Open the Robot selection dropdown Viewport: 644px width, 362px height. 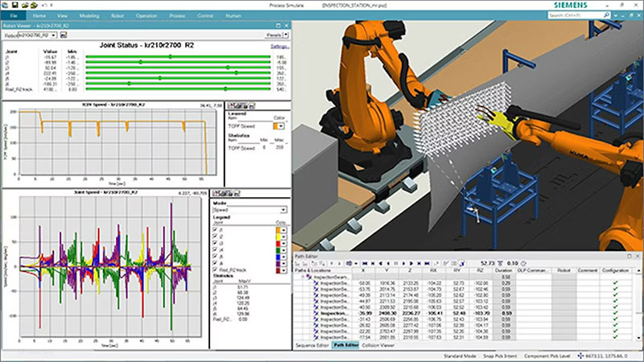[53, 35]
